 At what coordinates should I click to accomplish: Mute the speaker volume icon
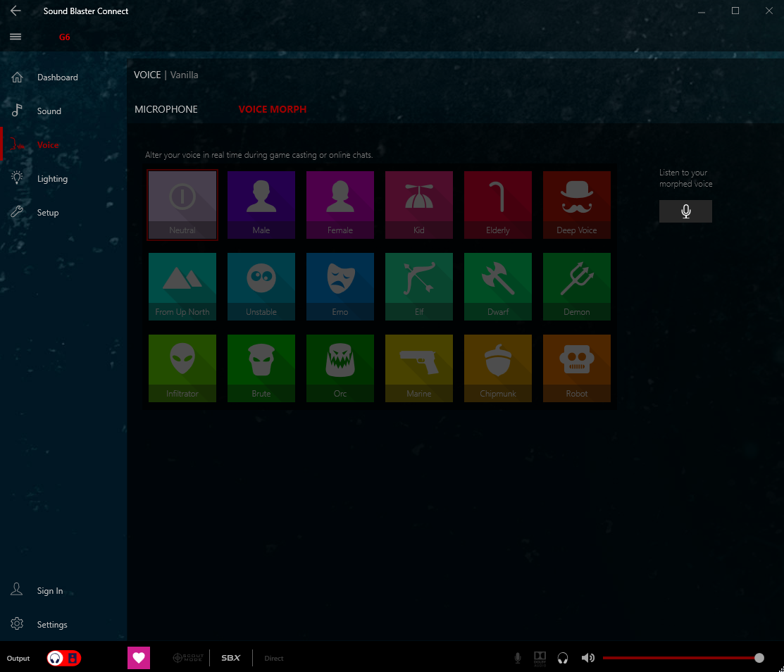point(588,658)
